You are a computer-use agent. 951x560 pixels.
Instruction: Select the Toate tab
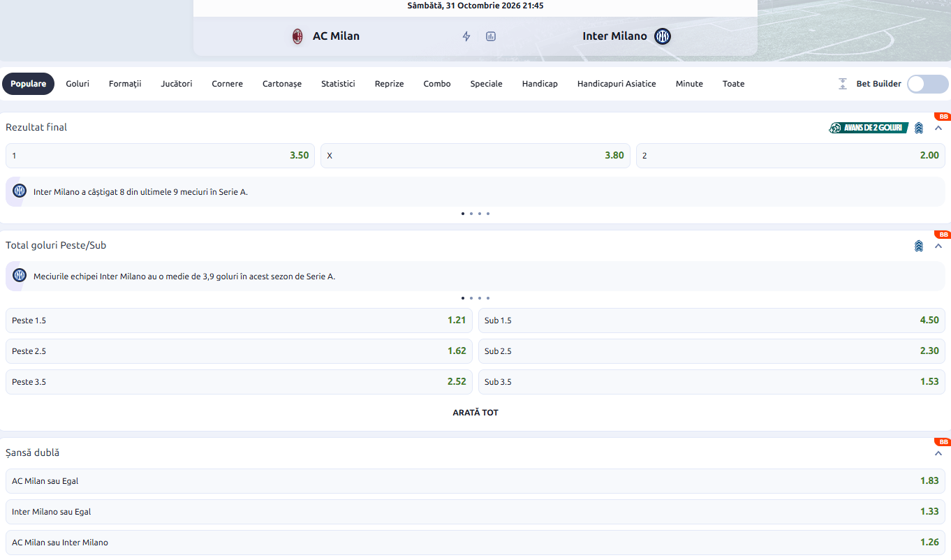click(733, 84)
